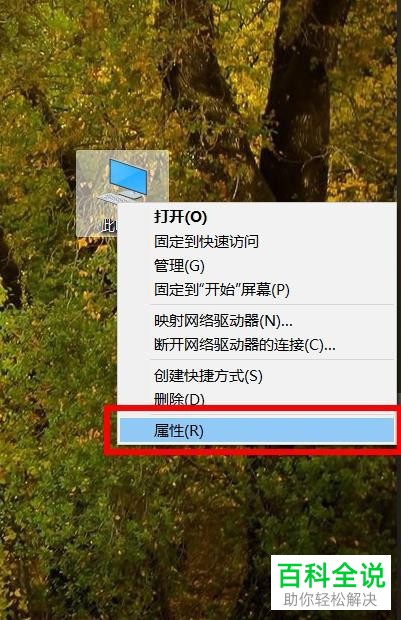Click the 助你轻松解决 caption under the logo
The width and height of the screenshot is (401, 620).
pos(331,599)
